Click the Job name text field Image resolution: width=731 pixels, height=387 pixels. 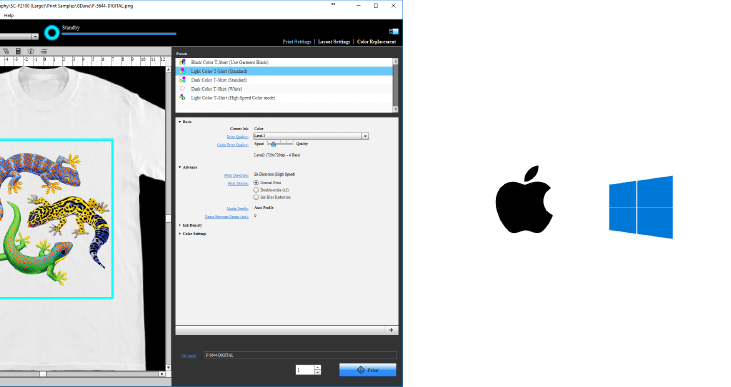click(x=300, y=355)
